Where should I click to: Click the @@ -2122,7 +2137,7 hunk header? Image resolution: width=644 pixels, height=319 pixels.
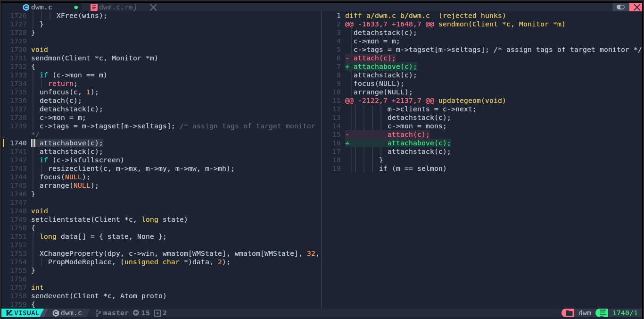coord(425,101)
